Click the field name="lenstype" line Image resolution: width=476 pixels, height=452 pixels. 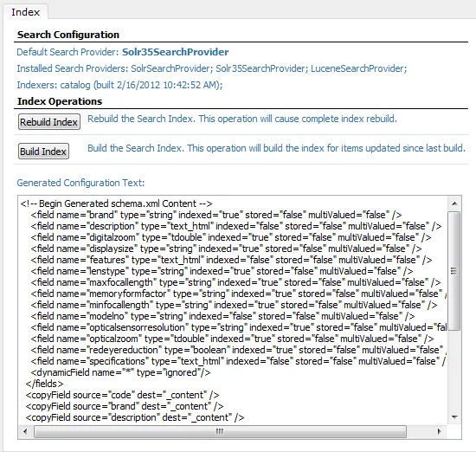coord(222,271)
